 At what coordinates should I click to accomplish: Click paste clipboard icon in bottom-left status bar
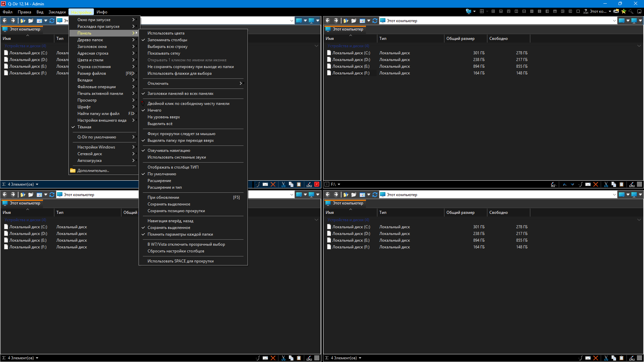coord(299,358)
